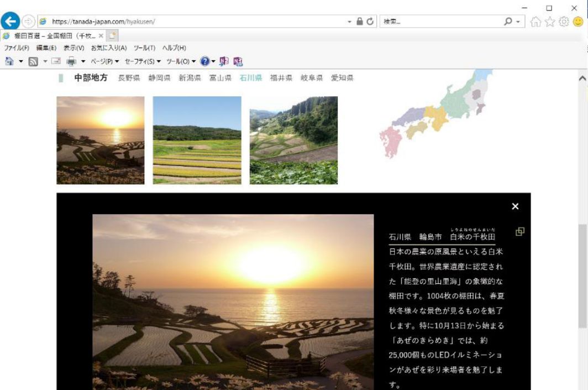Open the yellow-green terraced field thumbnail
Viewport: 588px width, 390px height.
197,141
